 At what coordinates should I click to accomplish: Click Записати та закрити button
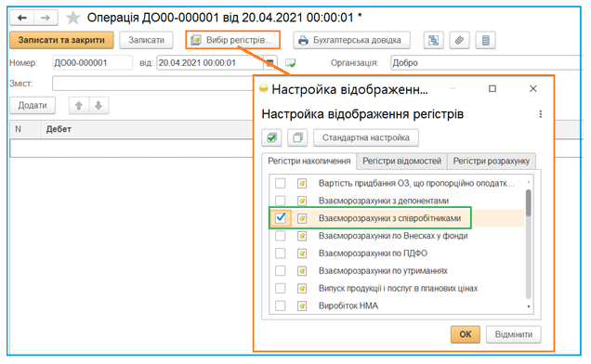[x=61, y=40]
